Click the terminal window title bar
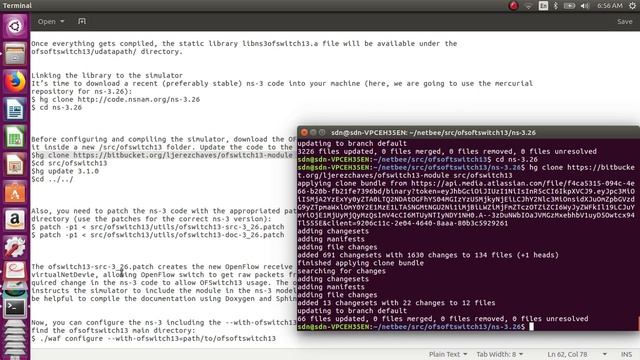This screenshot has height=360, width=640. pyautogui.click(x=469, y=132)
